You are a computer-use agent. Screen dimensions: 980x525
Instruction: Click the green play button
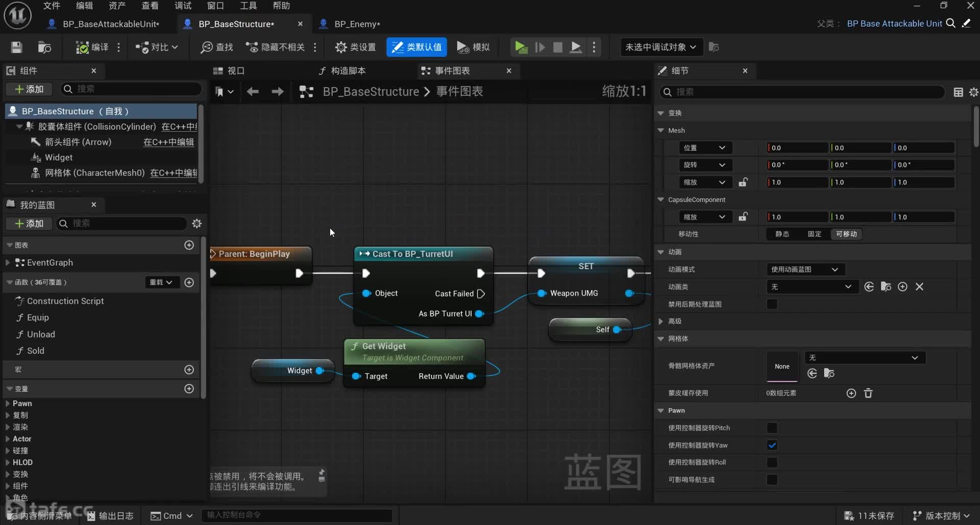point(521,47)
